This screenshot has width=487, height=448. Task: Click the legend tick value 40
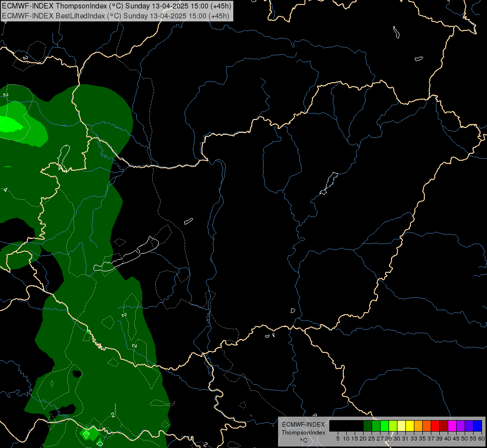(x=448, y=439)
